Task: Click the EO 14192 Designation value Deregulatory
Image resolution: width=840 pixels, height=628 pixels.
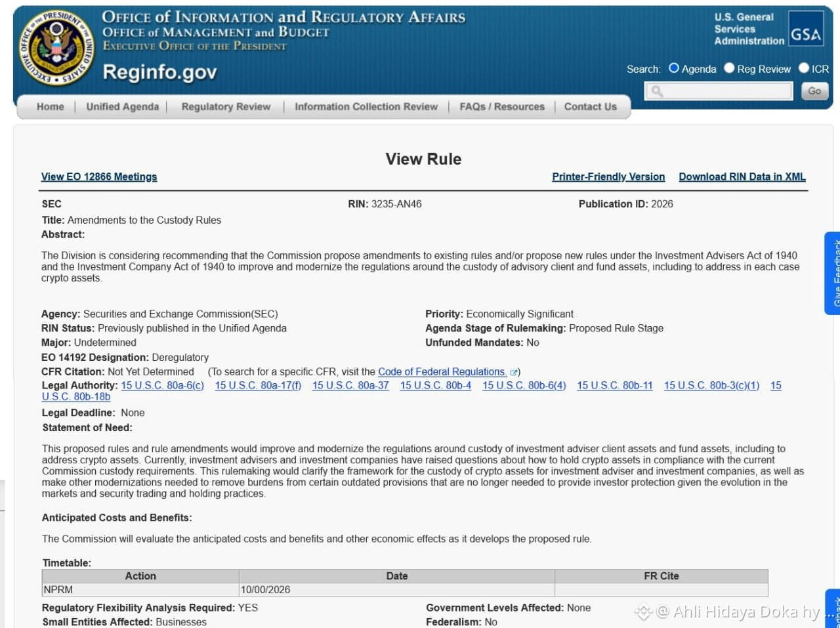Action: (x=180, y=358)
